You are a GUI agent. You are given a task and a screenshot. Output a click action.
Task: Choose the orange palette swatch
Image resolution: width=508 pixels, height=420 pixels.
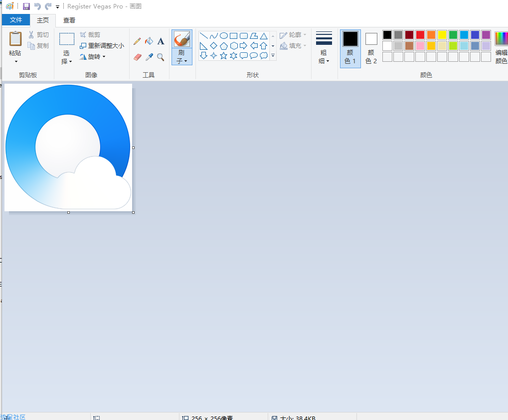(x=431, y=35)
